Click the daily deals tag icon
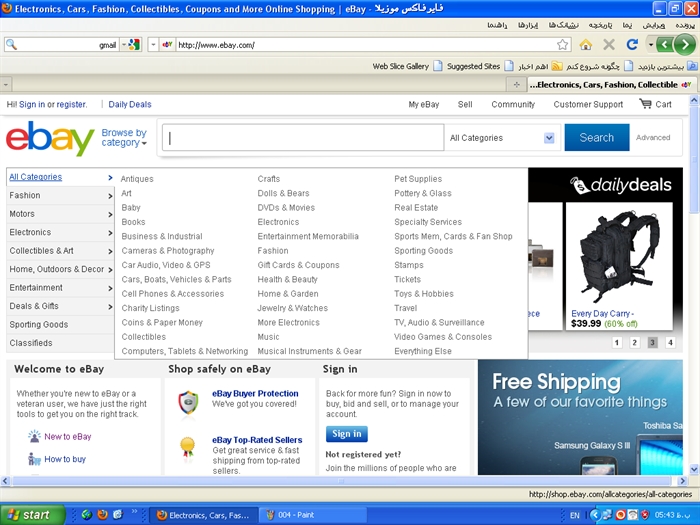 tap(580, 185)
